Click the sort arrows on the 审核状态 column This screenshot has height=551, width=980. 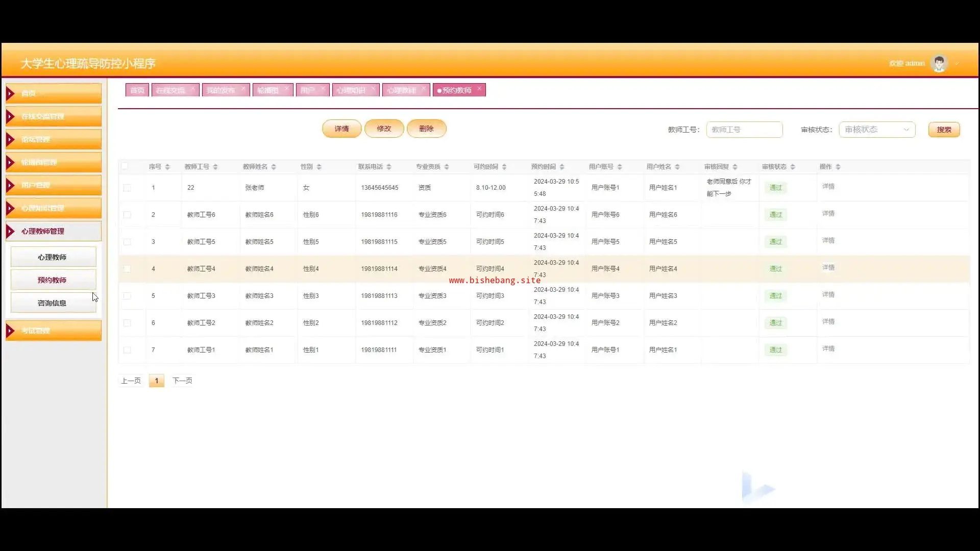click(x=793, y=167)
